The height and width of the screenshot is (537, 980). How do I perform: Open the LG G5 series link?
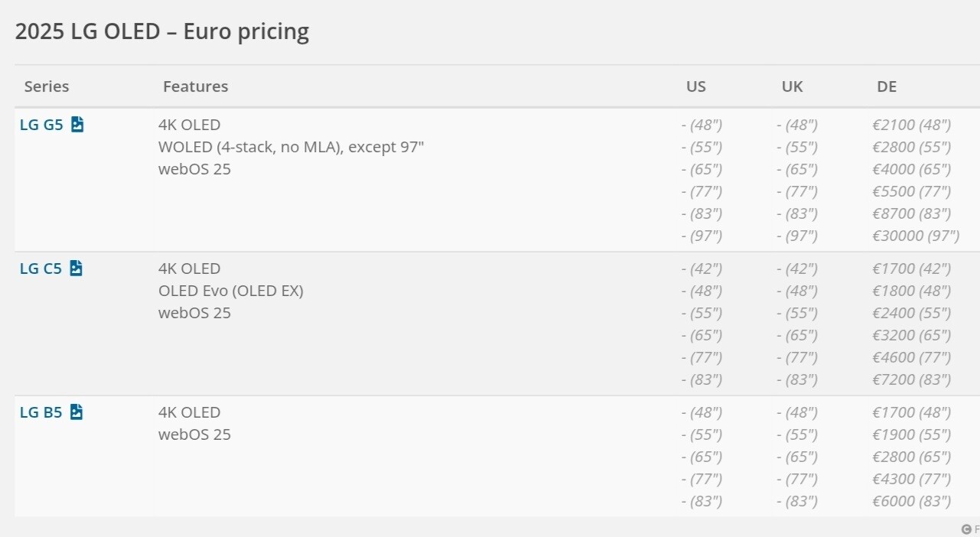tap(41, 125)
